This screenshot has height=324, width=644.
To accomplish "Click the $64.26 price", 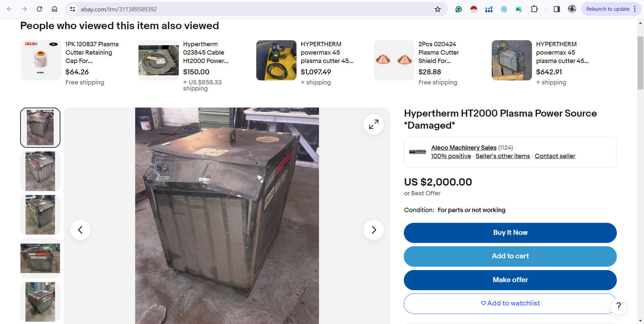I will pyautogui.click(x=77, y=72).
